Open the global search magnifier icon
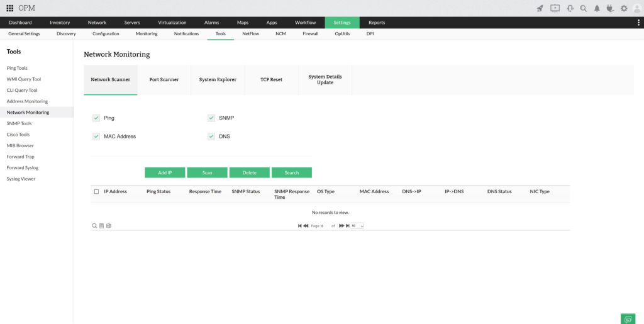 pos(584,8)
